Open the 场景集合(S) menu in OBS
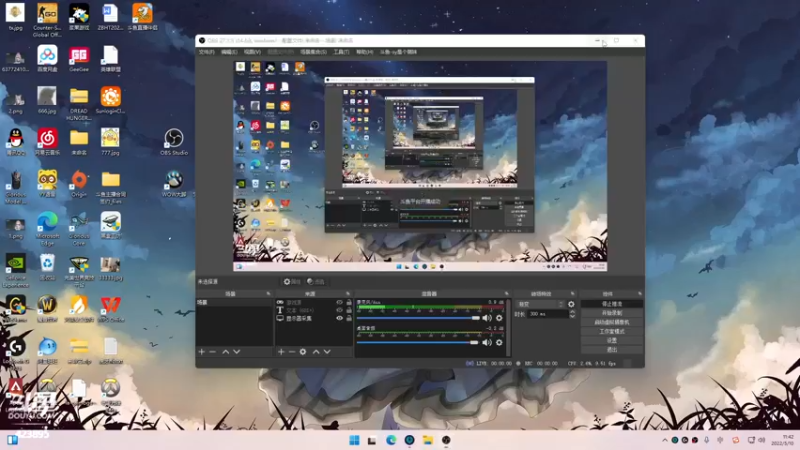The height and width of the screenshot is (450, 800). pyautogui.click(x=313, y=52)
